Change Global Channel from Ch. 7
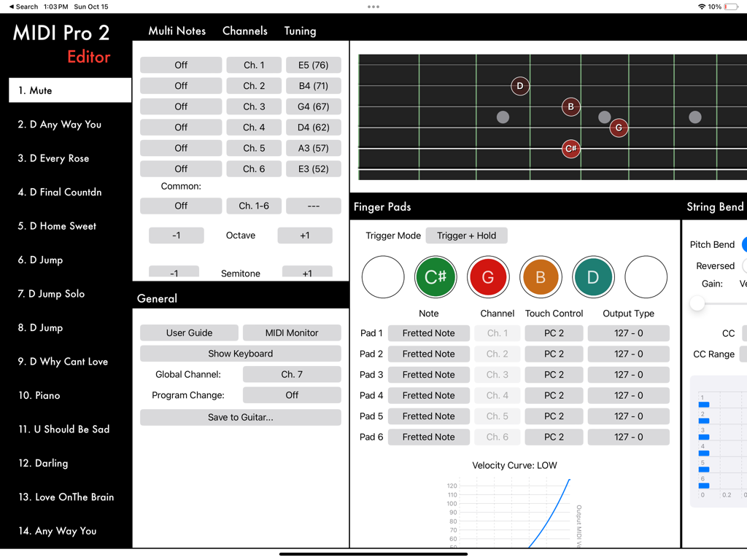Image resolution: width=747 pixels, height=560 pixels. point(292,373)
